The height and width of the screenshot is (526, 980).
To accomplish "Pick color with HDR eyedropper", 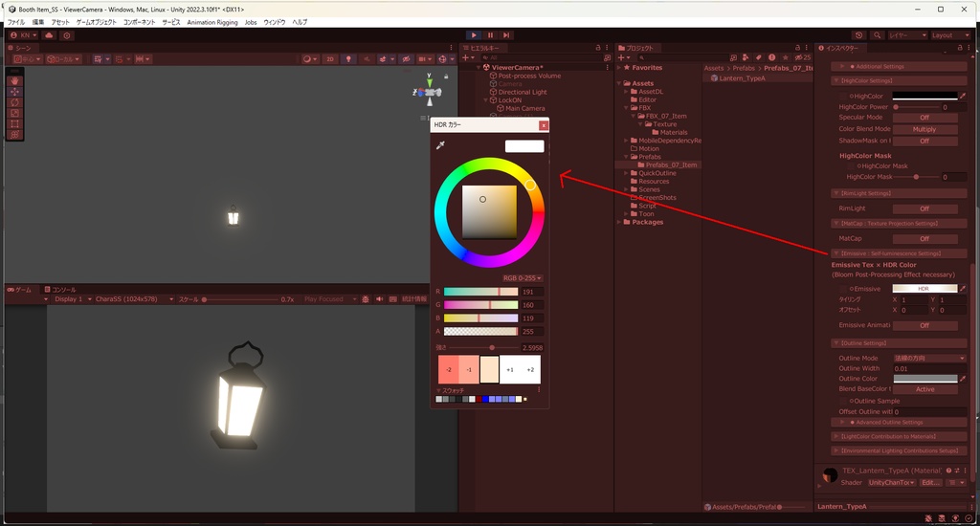I will click(440, 145).
